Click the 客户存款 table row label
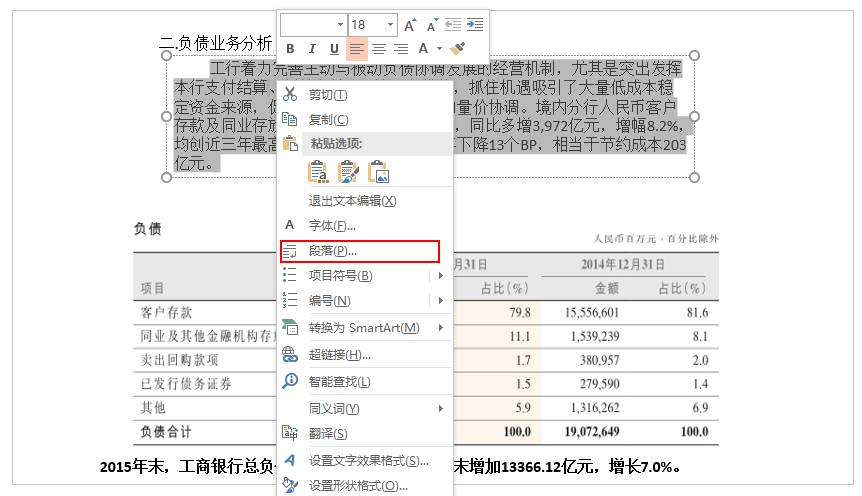862x496 pixels. (166, 312)
